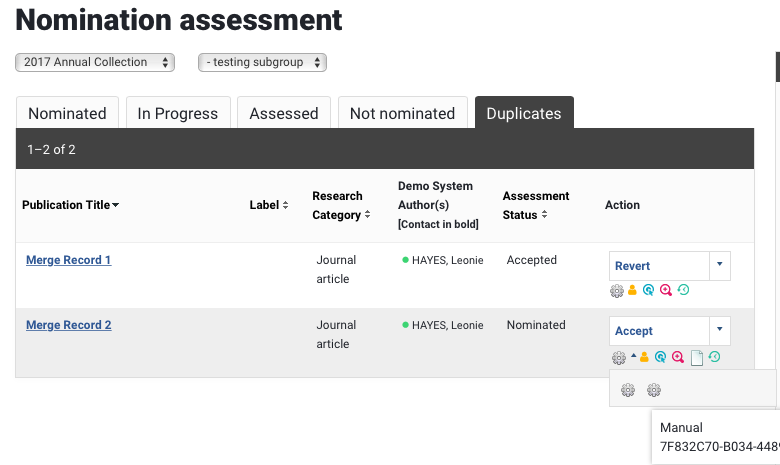Click the orange person icon for Merge Record 1
The width and height of the screenshot is (780, 465).
point(633,291)
